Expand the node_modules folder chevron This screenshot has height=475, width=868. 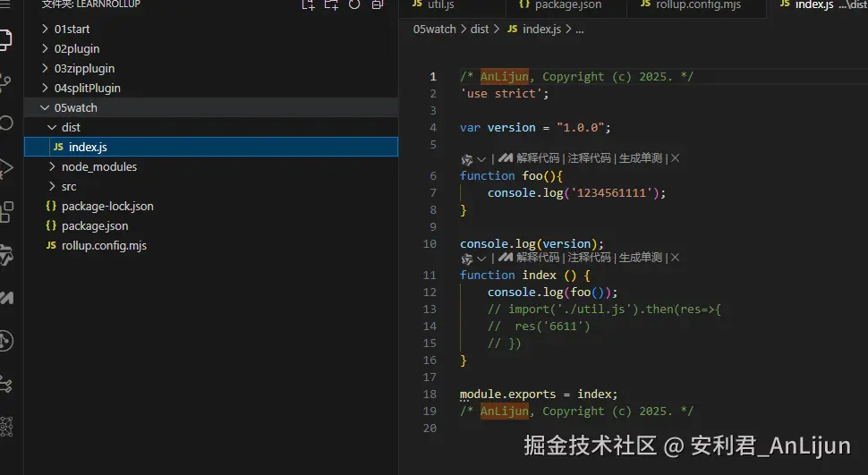[52, 166]
